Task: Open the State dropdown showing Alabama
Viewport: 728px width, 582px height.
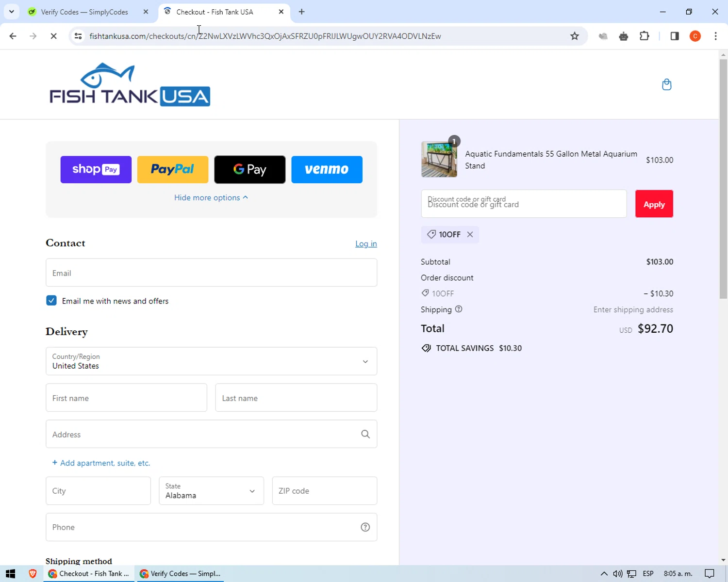Action: [x=211, y=491]
